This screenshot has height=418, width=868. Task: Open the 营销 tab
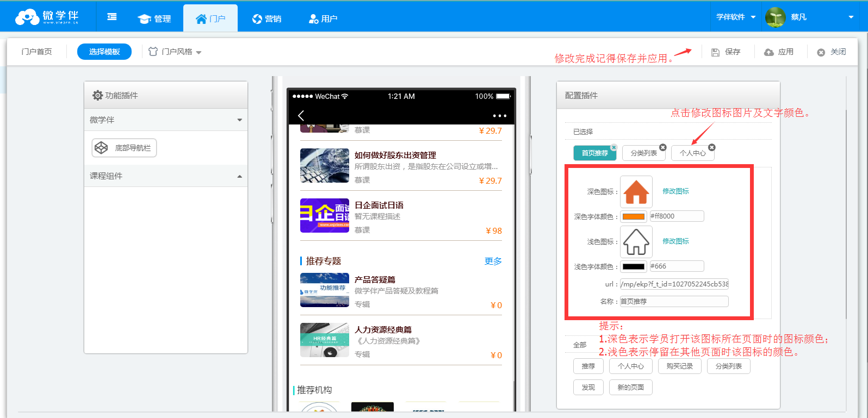pyautogui.click(x=266, y=18)
